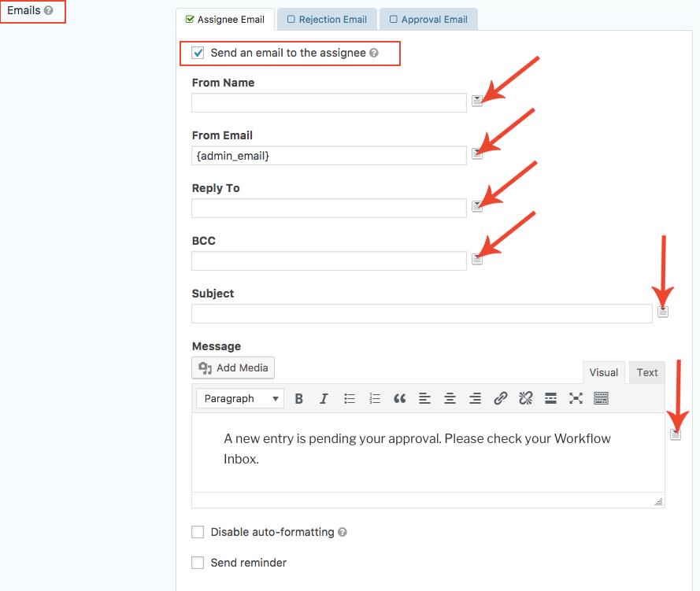Click the Add Media button

click(x=233, y=368)
